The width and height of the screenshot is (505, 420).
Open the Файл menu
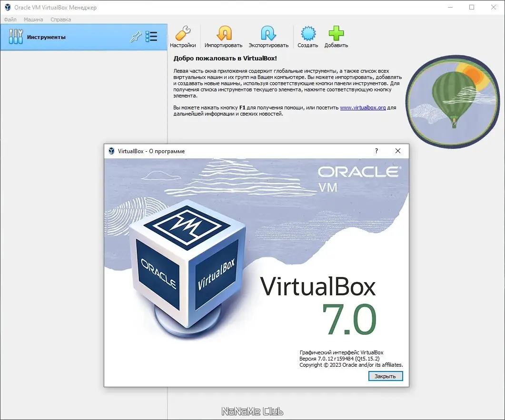point(10,20)
